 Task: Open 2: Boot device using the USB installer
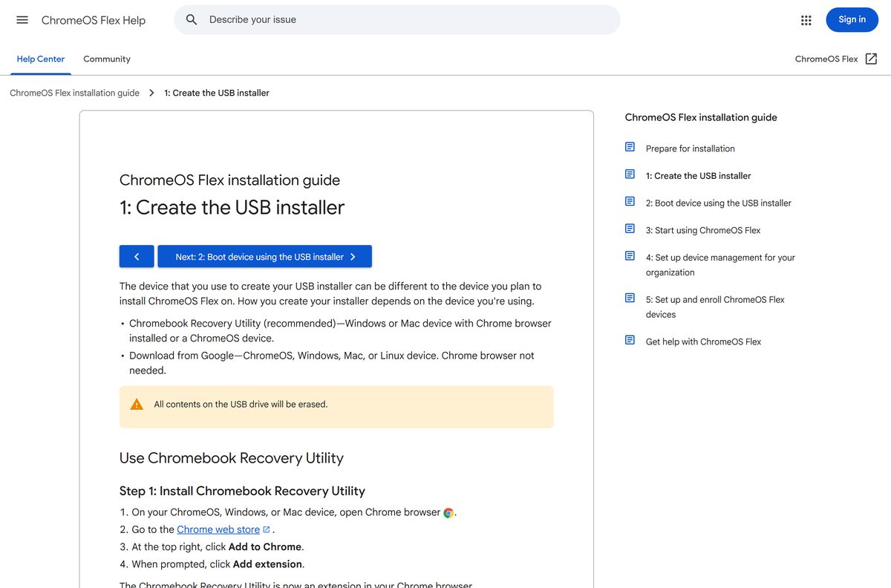(x=719, y=203)
